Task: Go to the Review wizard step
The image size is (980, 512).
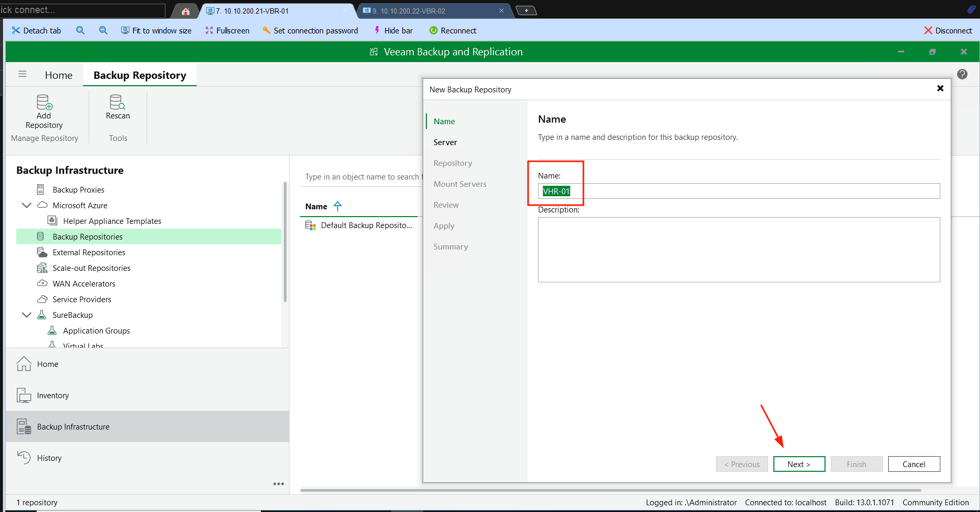Action: [446, 205]
